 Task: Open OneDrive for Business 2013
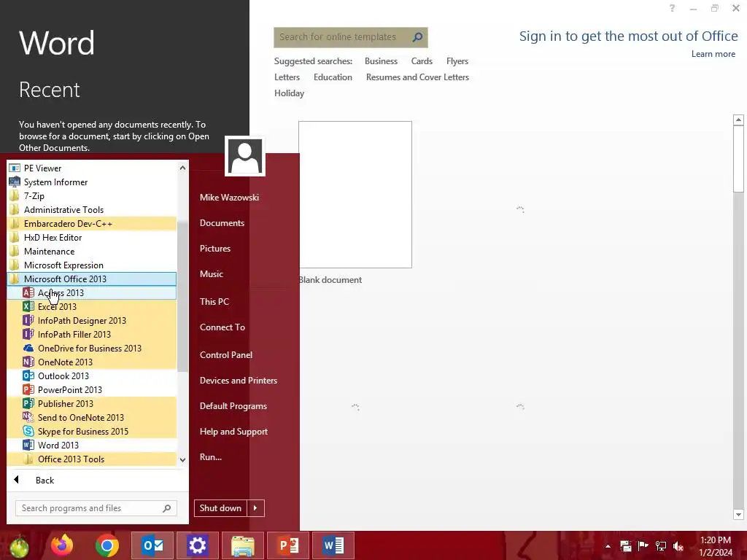point(91,348)
